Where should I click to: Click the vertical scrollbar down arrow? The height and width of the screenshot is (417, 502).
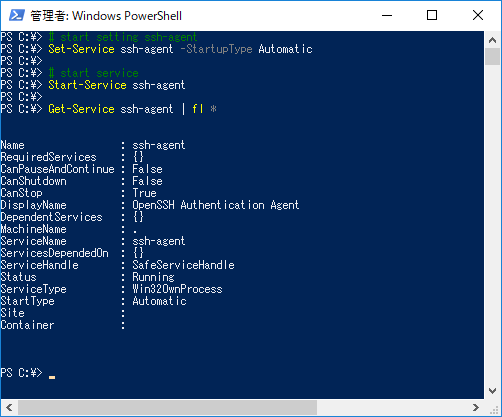(x=492, y=391)
